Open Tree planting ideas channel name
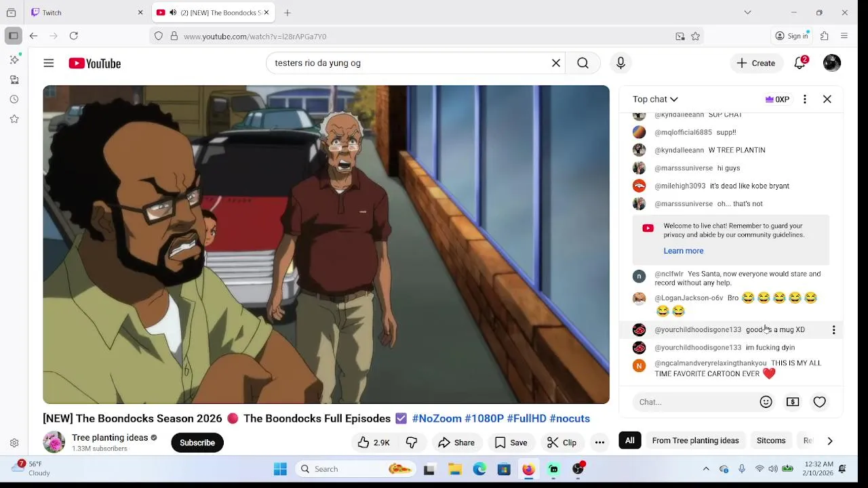Image resolution: width=868 pixels, height=488 pixels. tap(110, 438)
